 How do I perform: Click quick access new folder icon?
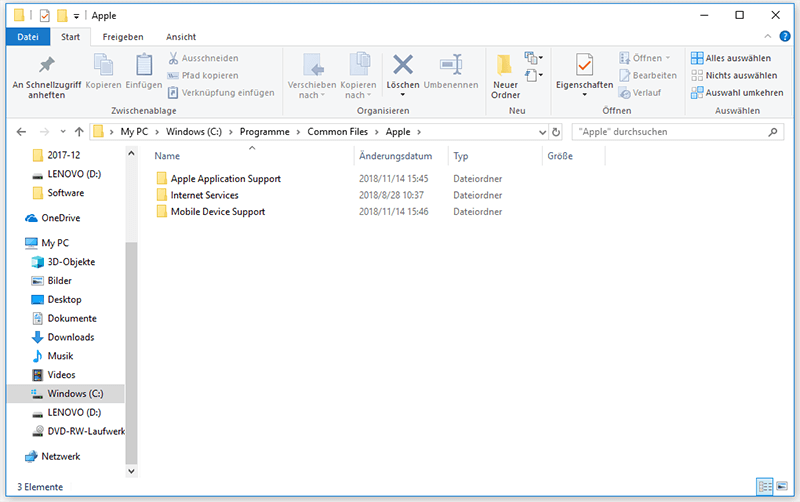[x=62, y=16]
